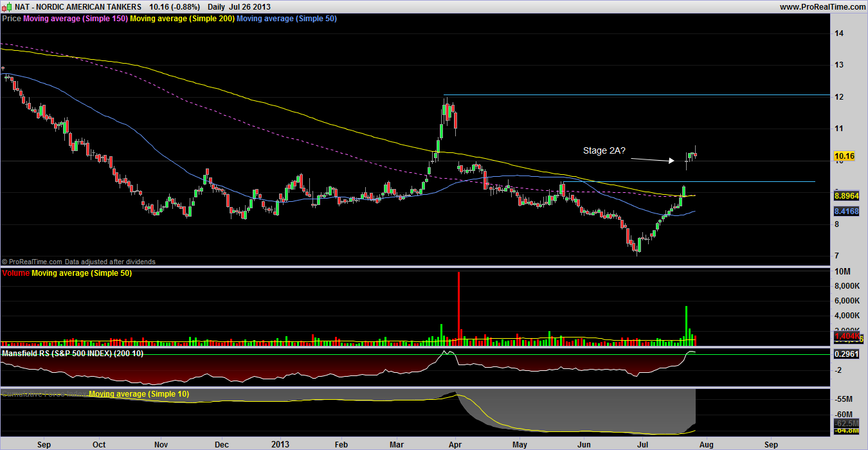Select the Moving average (Simple 50) price label
The height and width of the screenshot is (450, 868).
[287, 19]
